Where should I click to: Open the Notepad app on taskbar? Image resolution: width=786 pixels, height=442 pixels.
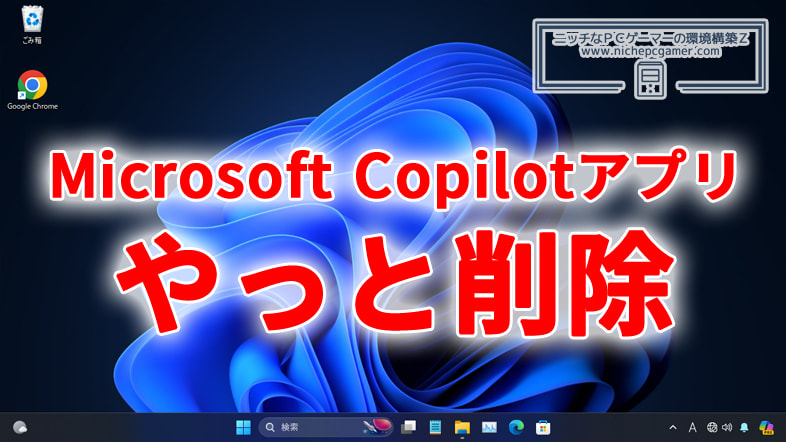(435, 427)
